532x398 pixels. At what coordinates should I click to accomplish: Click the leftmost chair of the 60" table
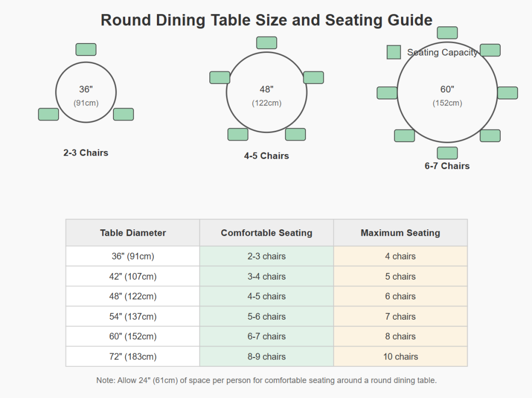pyautogui.click(x=387, y=93)
